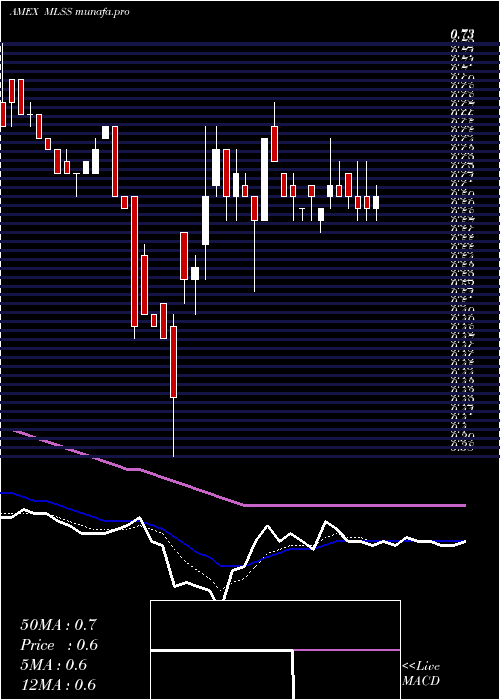Click the <<Live MACD label
Image resolution: width=500 pixels, height=700 pixels.
click(421, 674)
